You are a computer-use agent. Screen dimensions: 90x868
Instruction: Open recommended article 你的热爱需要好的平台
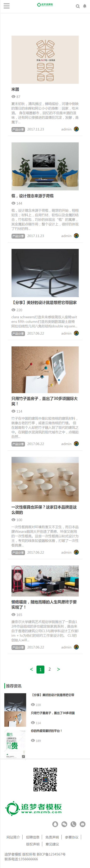[x=47, y=730]
